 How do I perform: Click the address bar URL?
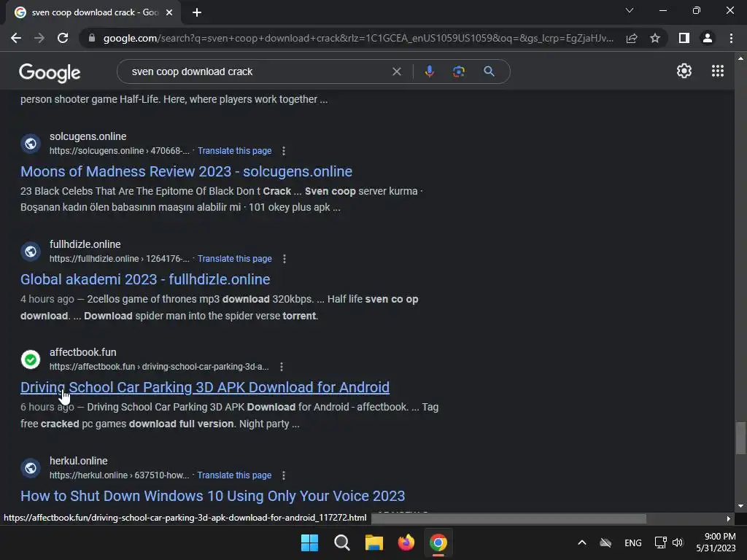tap(358, 38)
